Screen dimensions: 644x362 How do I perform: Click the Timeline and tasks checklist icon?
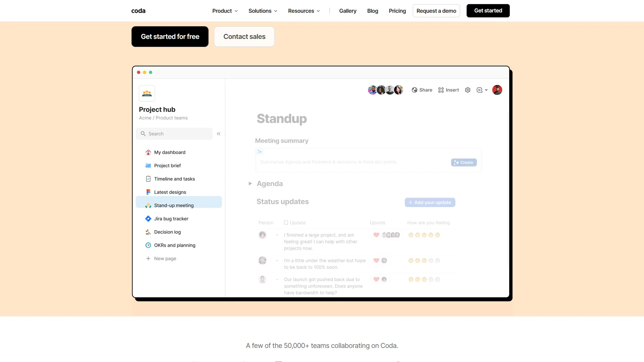coord(148,179)
